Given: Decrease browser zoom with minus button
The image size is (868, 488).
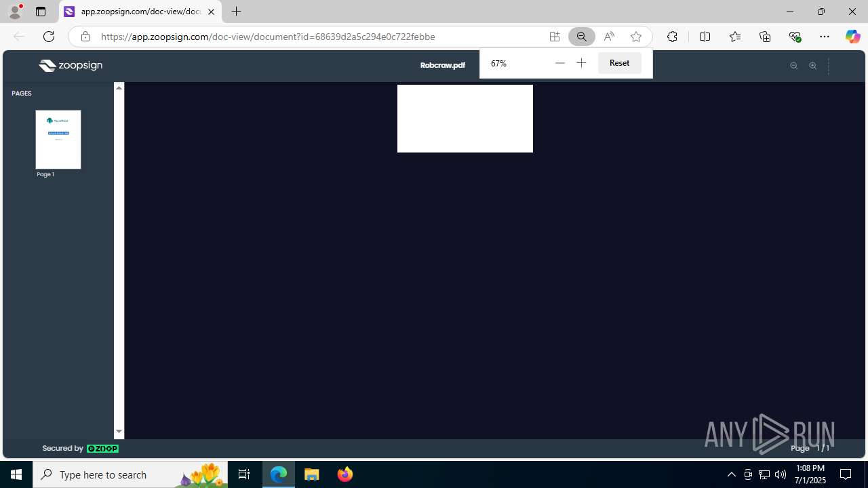Looking at the screenshot, I should 559,63.
